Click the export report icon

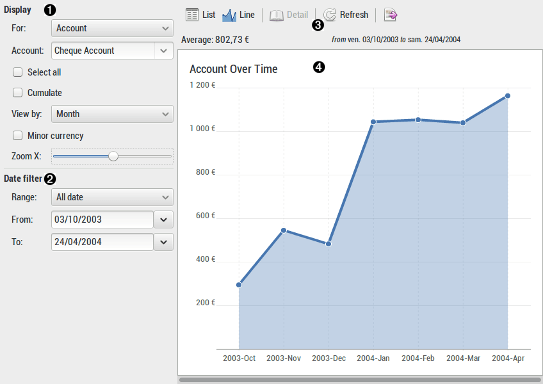(x=390, y=15)
